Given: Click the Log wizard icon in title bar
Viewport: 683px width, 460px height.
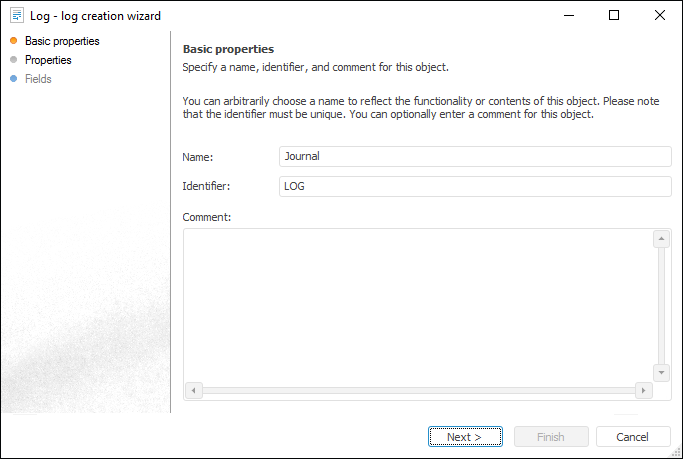Looking at the screenshot, I should click(x=16, y=16).
